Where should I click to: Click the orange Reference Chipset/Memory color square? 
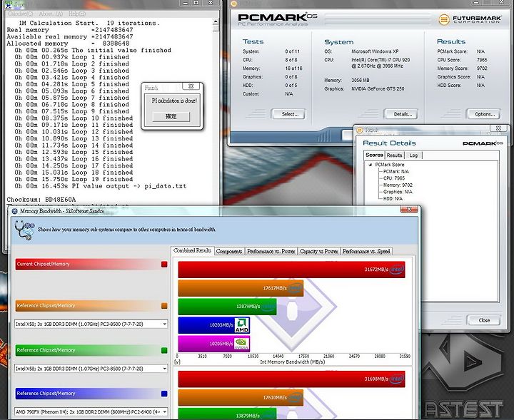click(164, 306)
